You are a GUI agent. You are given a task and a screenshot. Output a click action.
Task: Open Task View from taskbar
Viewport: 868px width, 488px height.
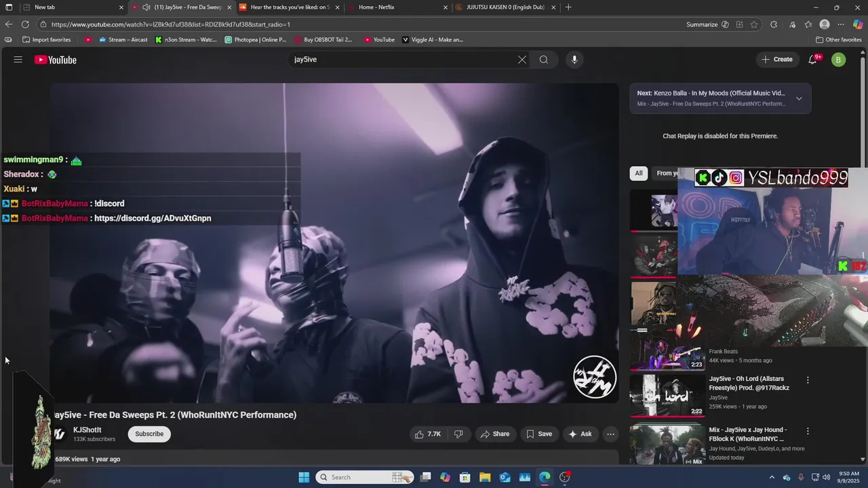[425, 477]
